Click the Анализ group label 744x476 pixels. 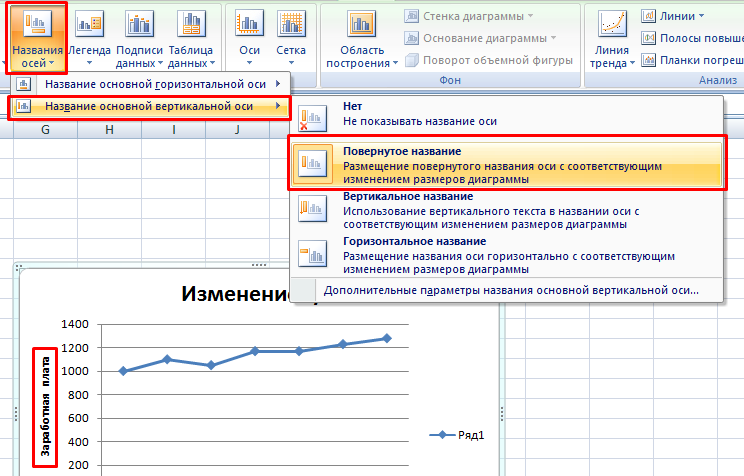click(718, 80)
